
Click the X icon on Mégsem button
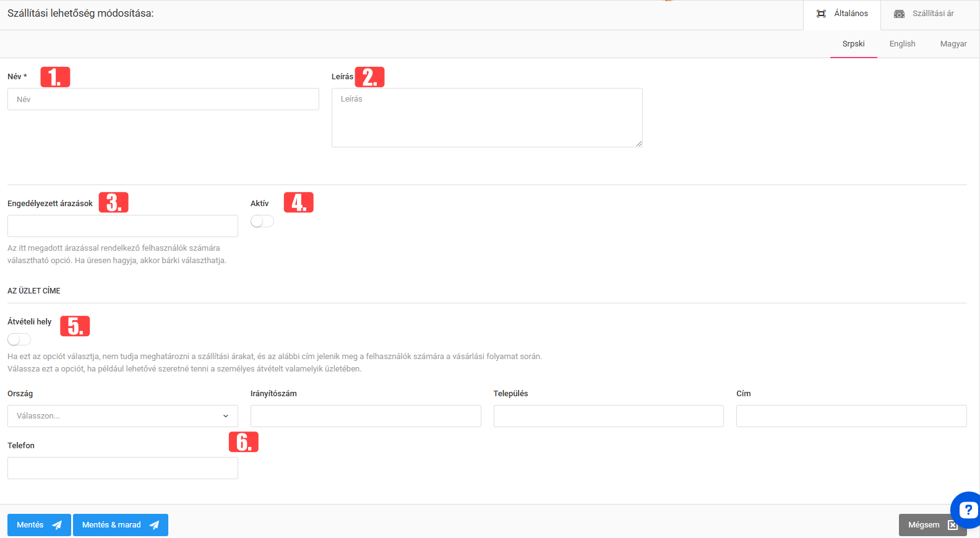pyautogui.click(x=953, y=525)
